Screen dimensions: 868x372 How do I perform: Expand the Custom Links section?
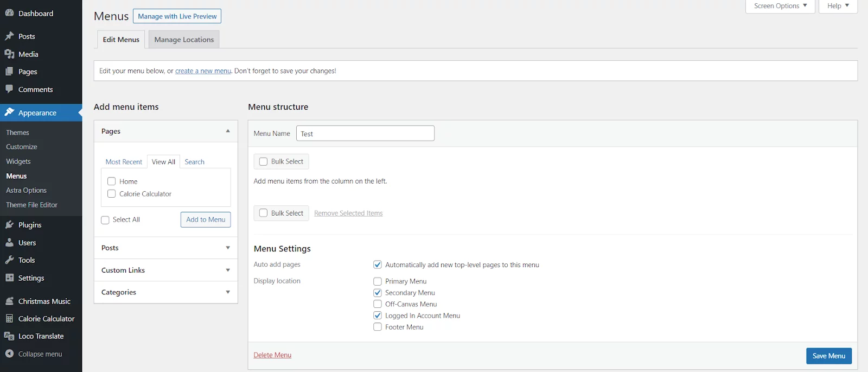coord(166,270)
